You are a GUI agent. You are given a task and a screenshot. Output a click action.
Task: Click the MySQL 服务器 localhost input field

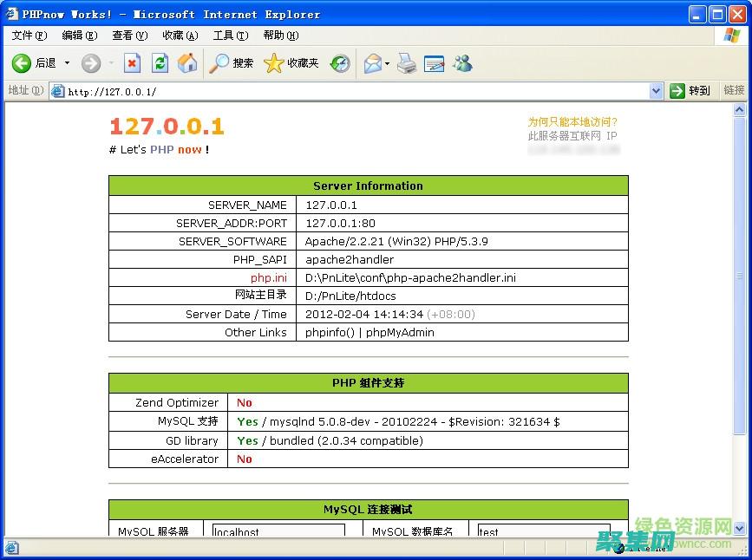tap(278, 531)
